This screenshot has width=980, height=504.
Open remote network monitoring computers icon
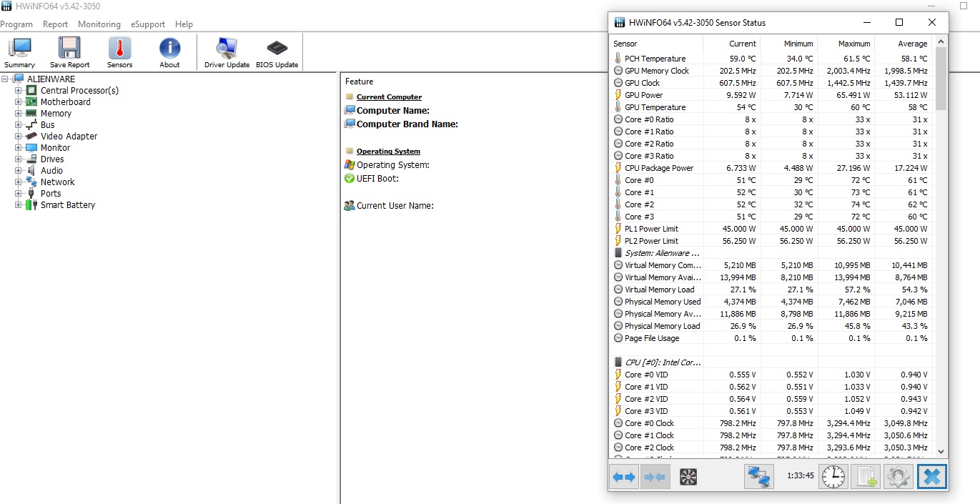click(x=759, y=477)
